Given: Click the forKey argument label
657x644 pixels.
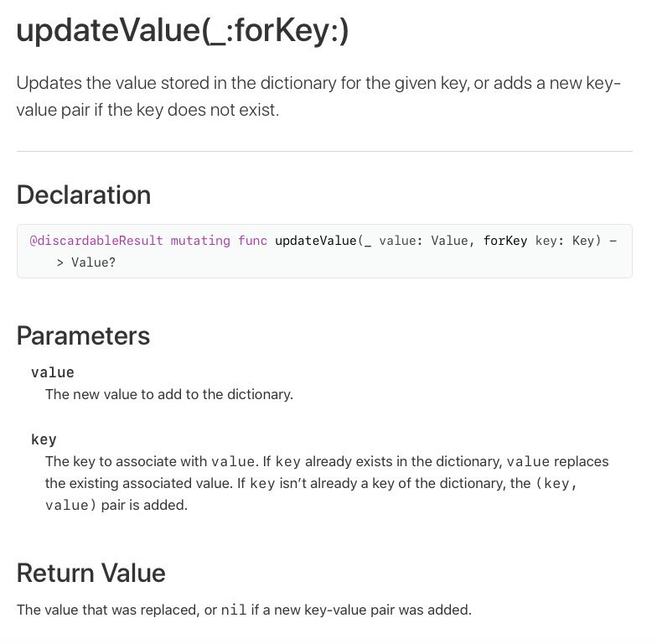Looking at the screenshot, I should click(504, 241).
